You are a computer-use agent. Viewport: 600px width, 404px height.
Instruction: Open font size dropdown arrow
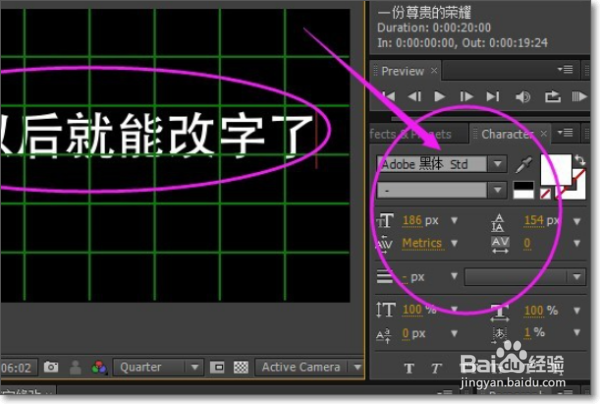454,220
